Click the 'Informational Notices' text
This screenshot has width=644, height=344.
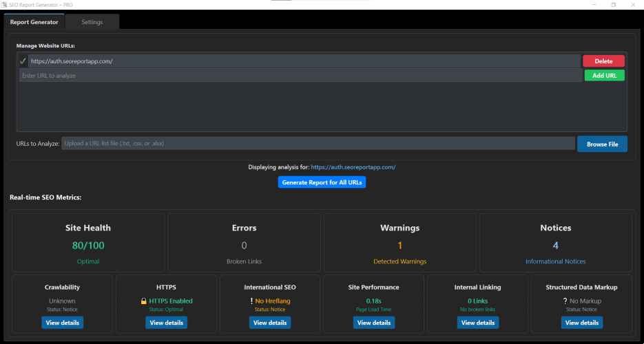[555, 261]
